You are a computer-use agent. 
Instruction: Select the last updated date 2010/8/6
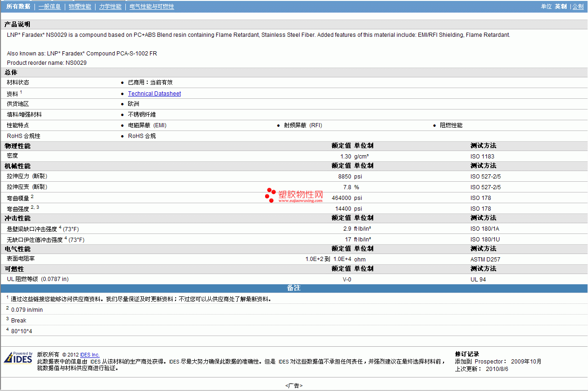tap(497, 369)
